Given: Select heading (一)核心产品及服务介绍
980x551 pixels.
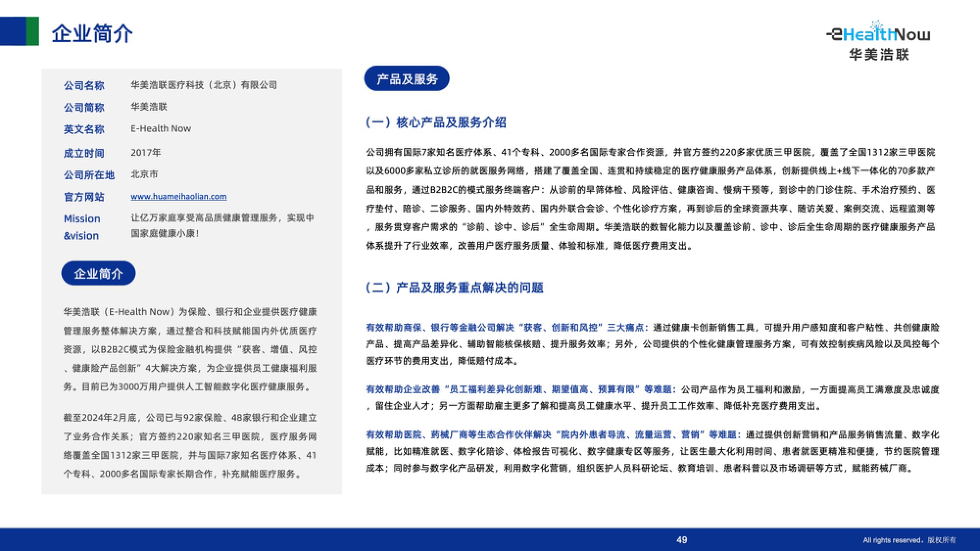Looking at the screenshot, I should point(436,122).
